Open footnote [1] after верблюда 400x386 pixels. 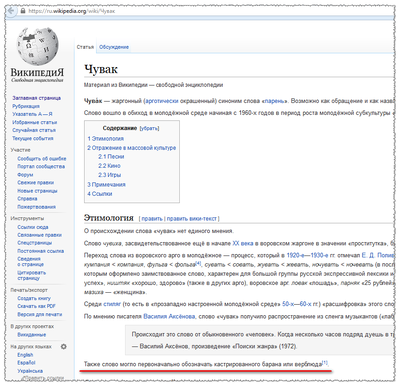tap(325, 363)
